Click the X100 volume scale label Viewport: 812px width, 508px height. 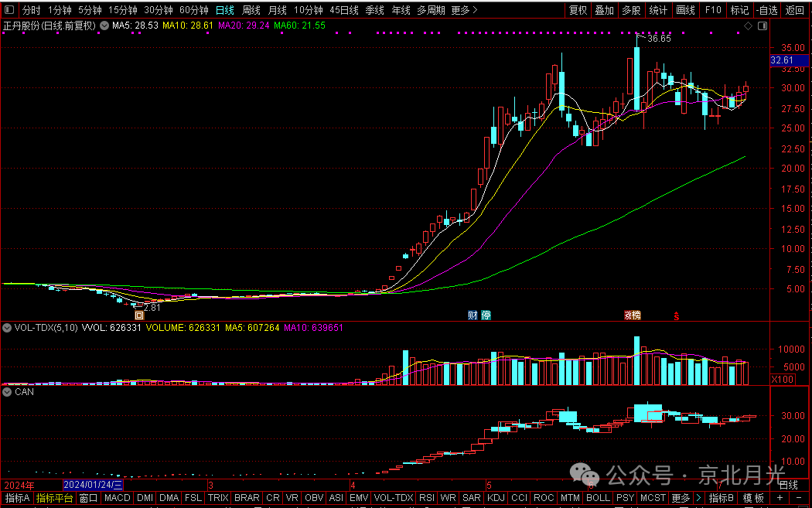pyautogui.click(x=782, y=379)
